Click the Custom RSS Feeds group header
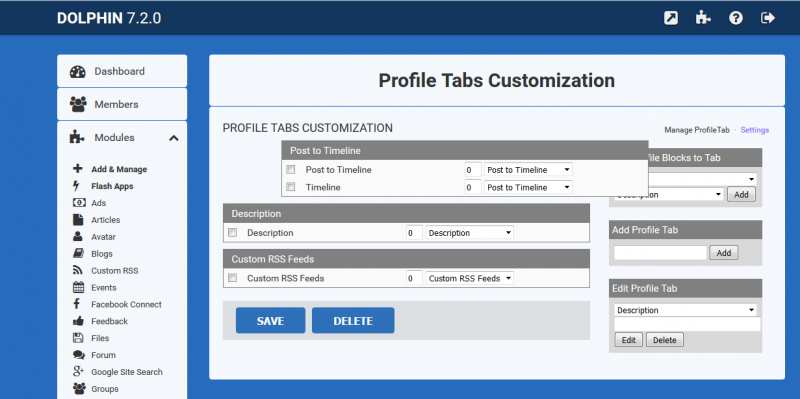The width and height of the screenshot is (800, 399). (406, 259)
